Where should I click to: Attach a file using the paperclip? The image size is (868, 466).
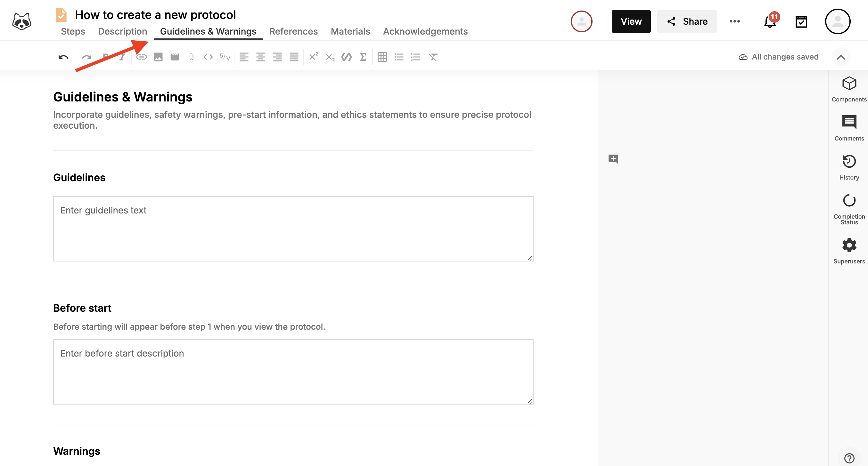(x=191, y=57)
